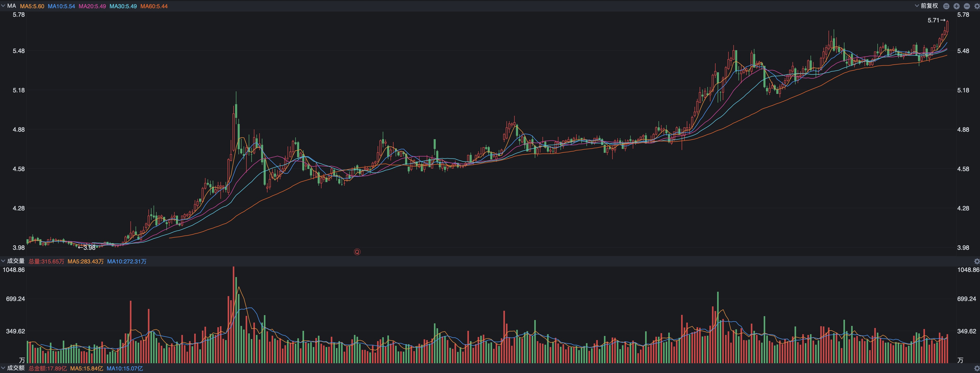Expand the 成交量 indicator dropdown
This screenshot has height=373, width=980.
[x=3, y=261]
